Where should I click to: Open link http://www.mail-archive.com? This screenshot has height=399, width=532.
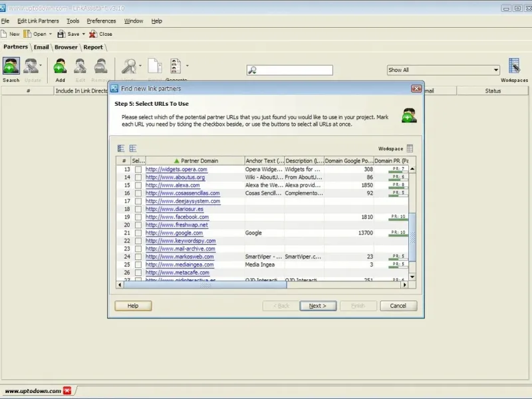click(x=180, y=249)
